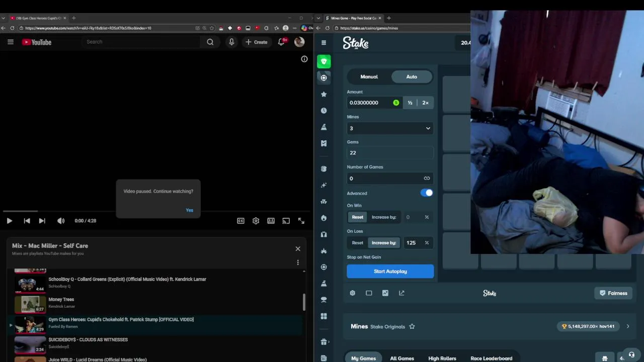Click the Stake logo

(x=356, y=43)
